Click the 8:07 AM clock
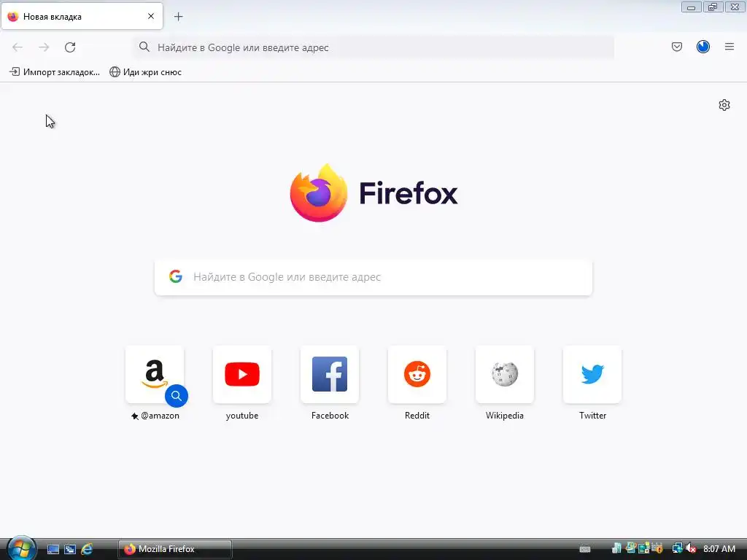Screen dimensions: 747x560 [719, 549]
